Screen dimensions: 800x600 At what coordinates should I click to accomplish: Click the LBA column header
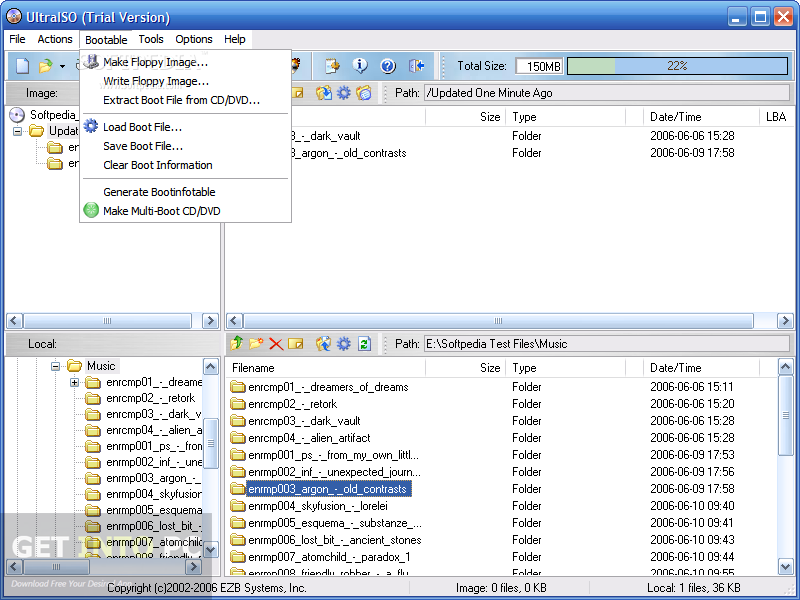pos(777,117)
